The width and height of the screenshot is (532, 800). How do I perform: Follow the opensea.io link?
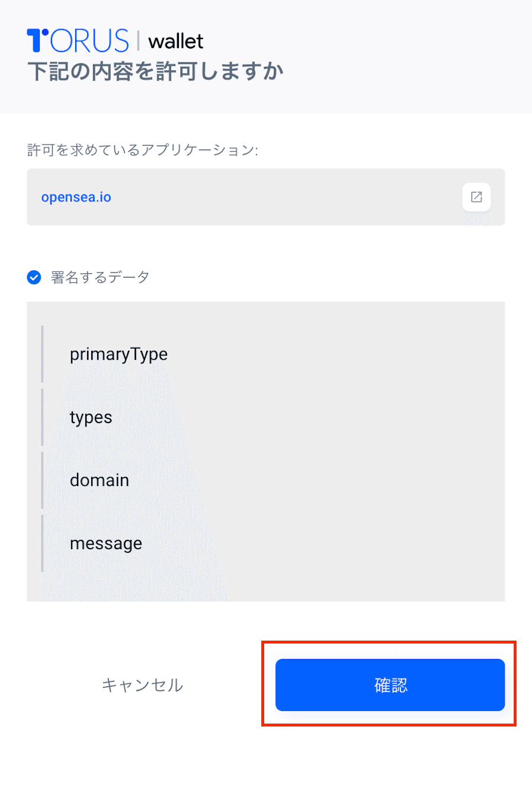[76, 197]
